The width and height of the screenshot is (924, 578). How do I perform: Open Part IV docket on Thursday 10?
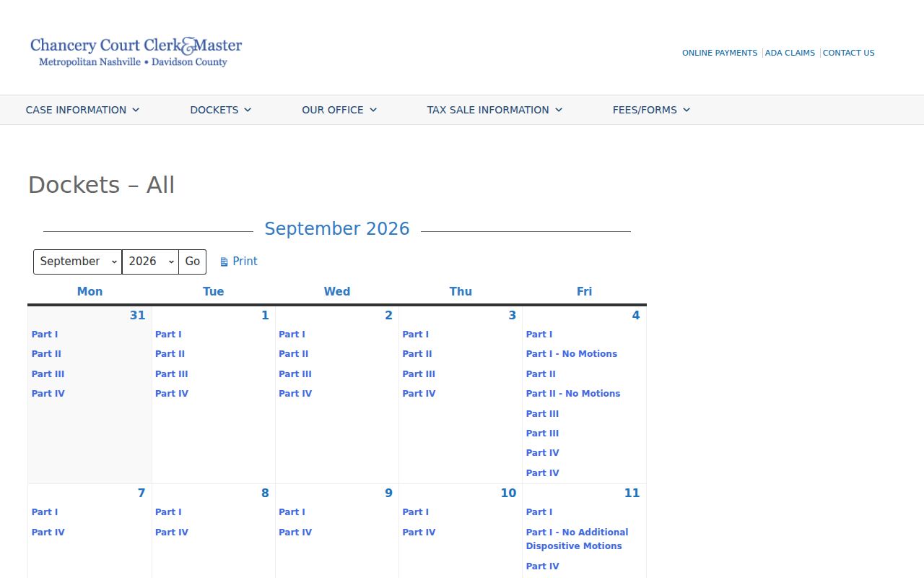click(419, 532)
